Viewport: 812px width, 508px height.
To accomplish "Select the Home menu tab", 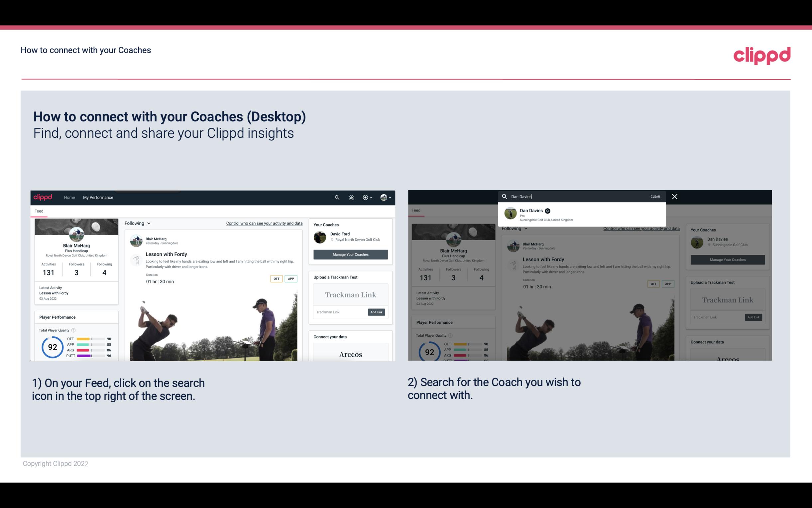I will click(69, 197).
